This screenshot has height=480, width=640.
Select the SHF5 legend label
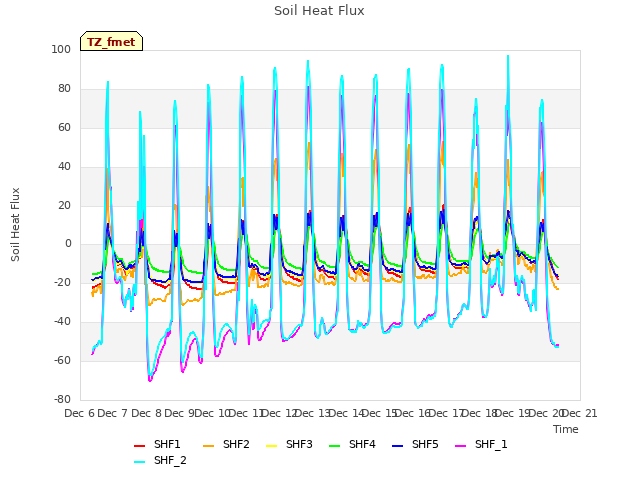pos(425,444)
